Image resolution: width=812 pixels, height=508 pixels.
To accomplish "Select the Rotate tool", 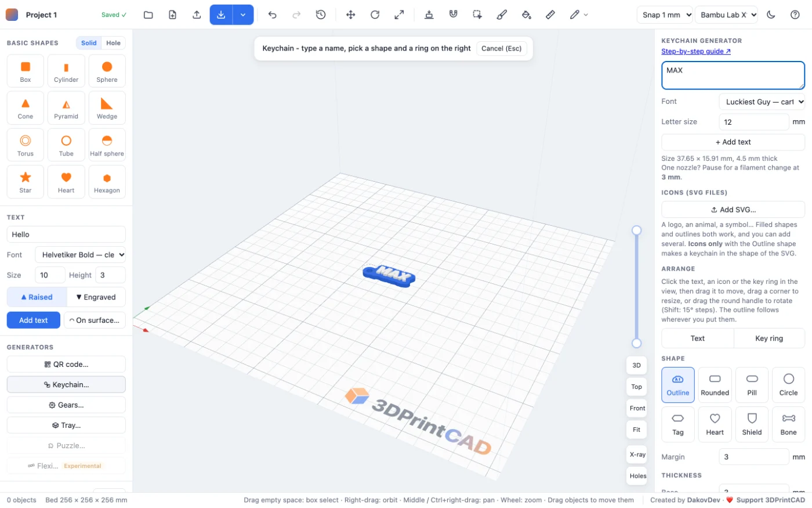I will pos(375,15).
